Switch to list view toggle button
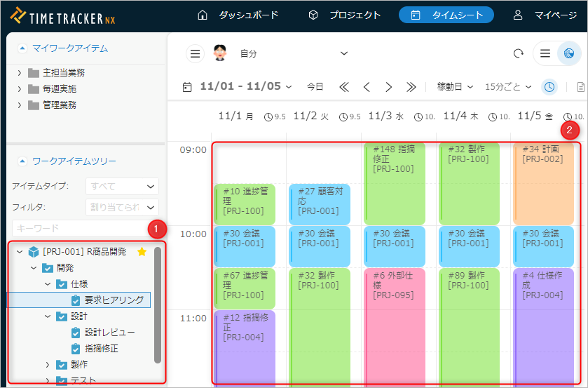 (x=545, y=53)
